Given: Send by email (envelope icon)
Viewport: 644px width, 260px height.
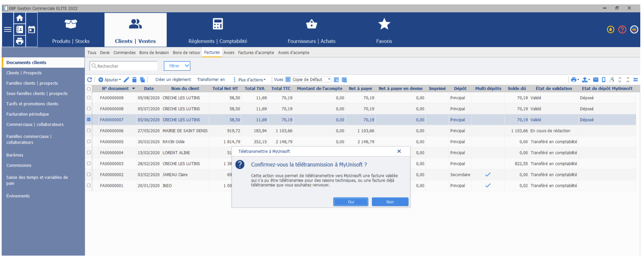Looking at the screenshot, I should click(596, 80).
